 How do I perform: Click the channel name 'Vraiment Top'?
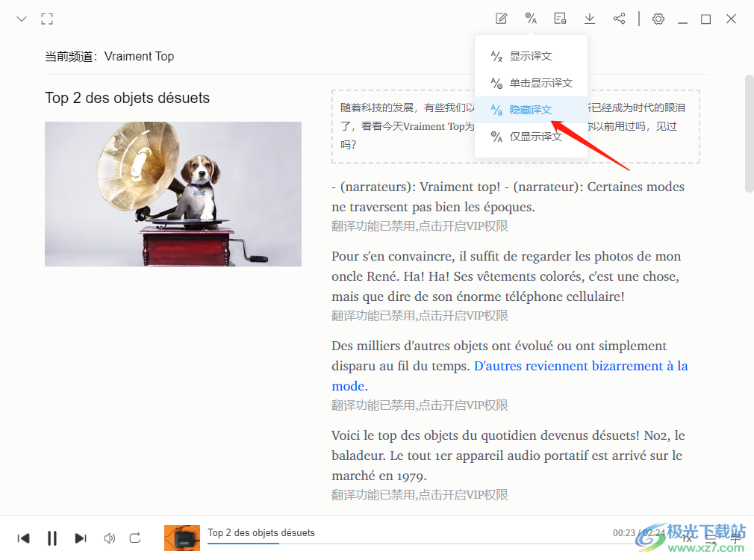point(139,56)
